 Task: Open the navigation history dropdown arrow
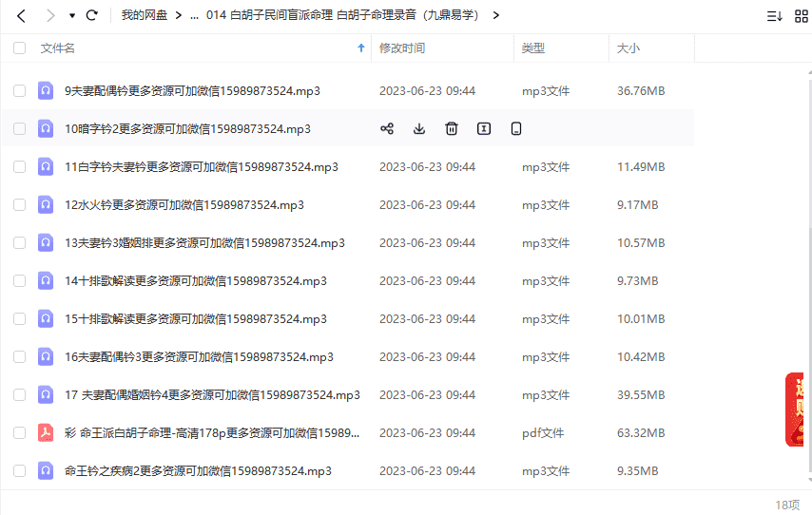(x=72, y=15)
